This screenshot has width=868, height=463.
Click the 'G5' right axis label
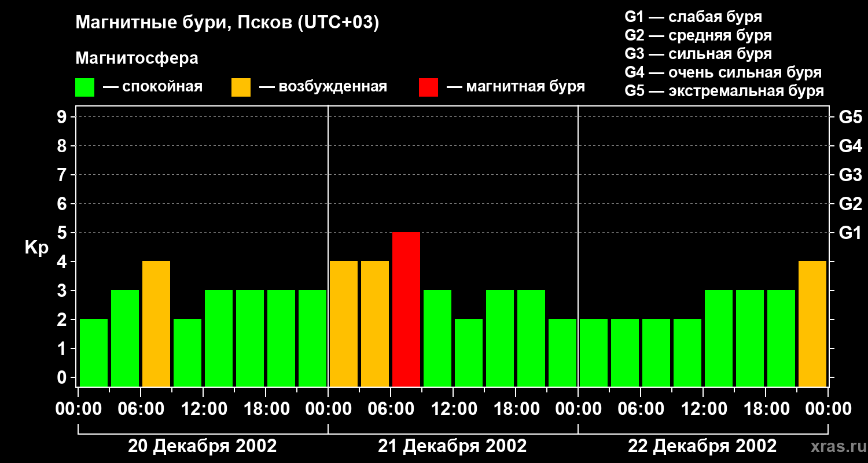(x=850, y=117)
